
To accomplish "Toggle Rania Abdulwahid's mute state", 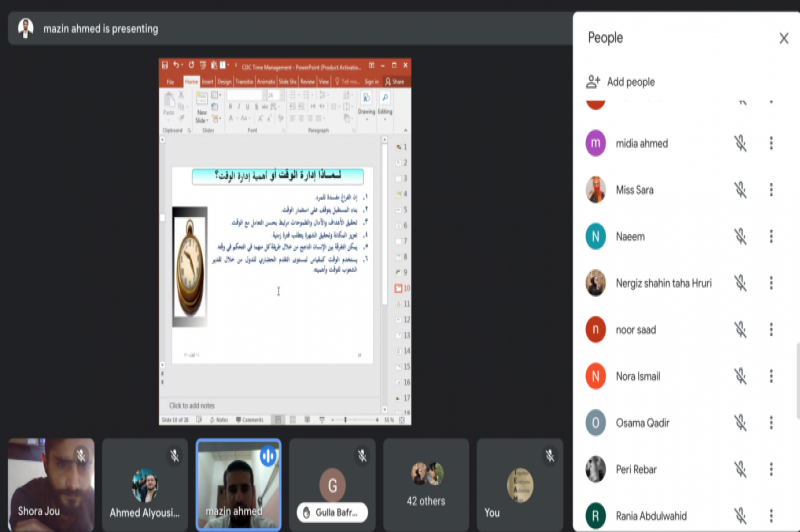I will point(740,516).
